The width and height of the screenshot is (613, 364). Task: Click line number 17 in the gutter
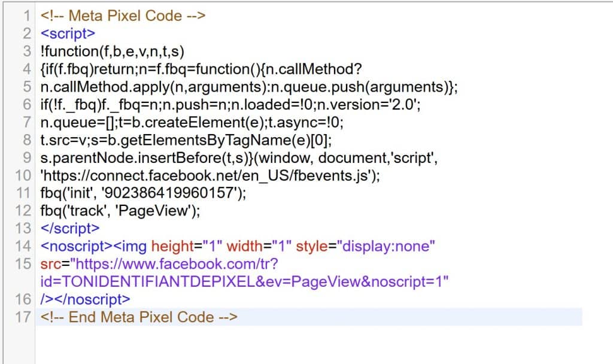click(23, 317)
